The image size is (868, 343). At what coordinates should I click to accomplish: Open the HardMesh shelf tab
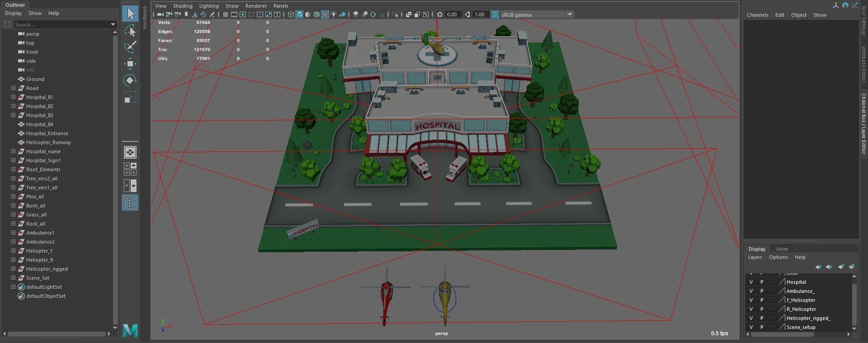click(145, 18)
